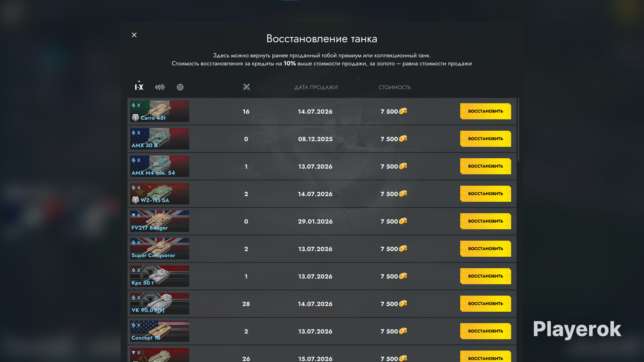The height and width of the screenshot is (362, 644).
Task: Restore the VK 90.01 (P) tank
Action: (x=485, y=304)
